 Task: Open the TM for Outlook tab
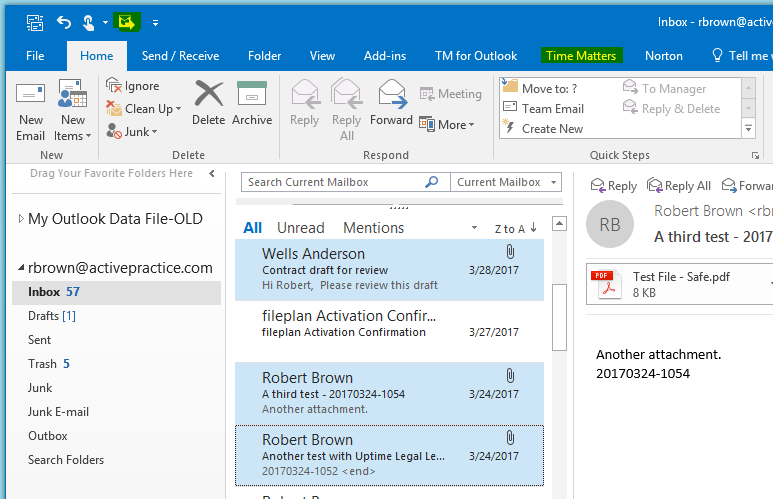[x=476, y=56]
